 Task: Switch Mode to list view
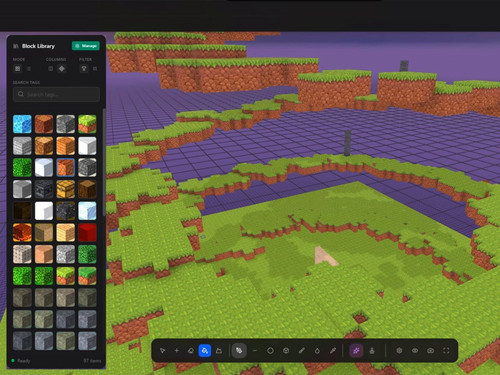29,69
